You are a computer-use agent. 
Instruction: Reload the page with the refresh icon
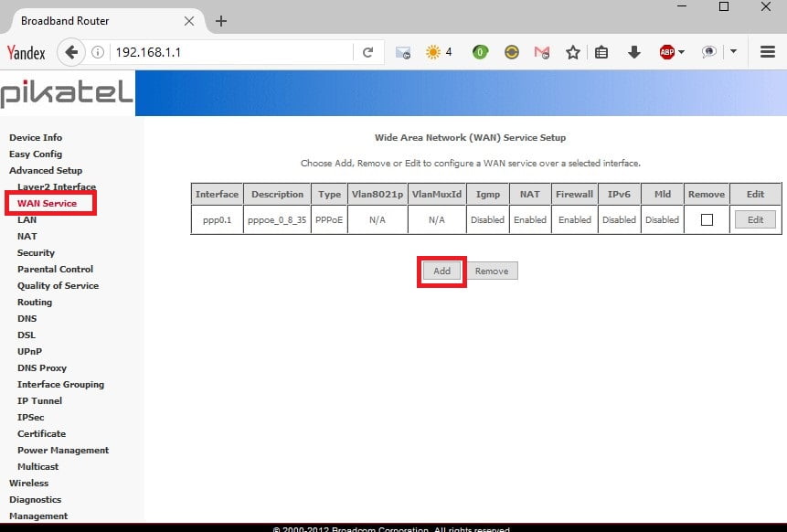tap(367, 52)
